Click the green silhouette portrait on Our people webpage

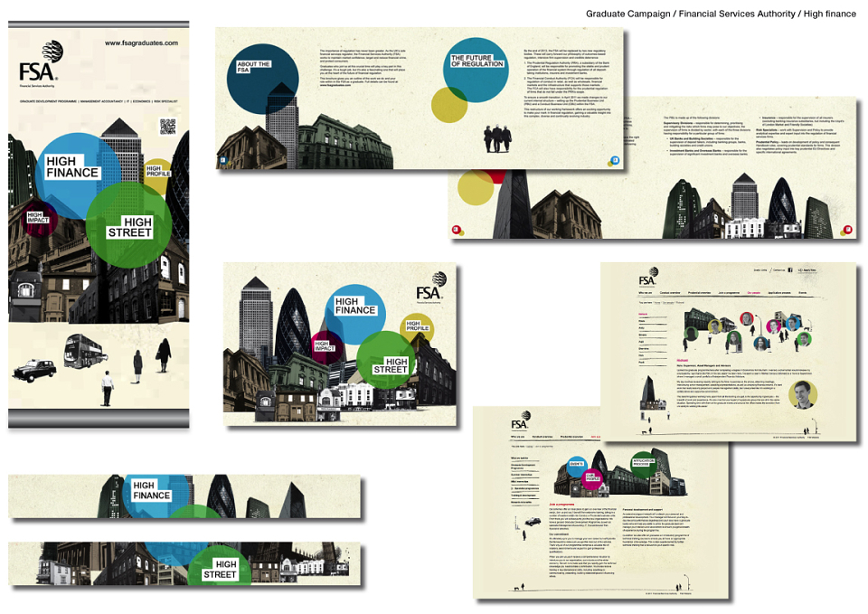691,334
